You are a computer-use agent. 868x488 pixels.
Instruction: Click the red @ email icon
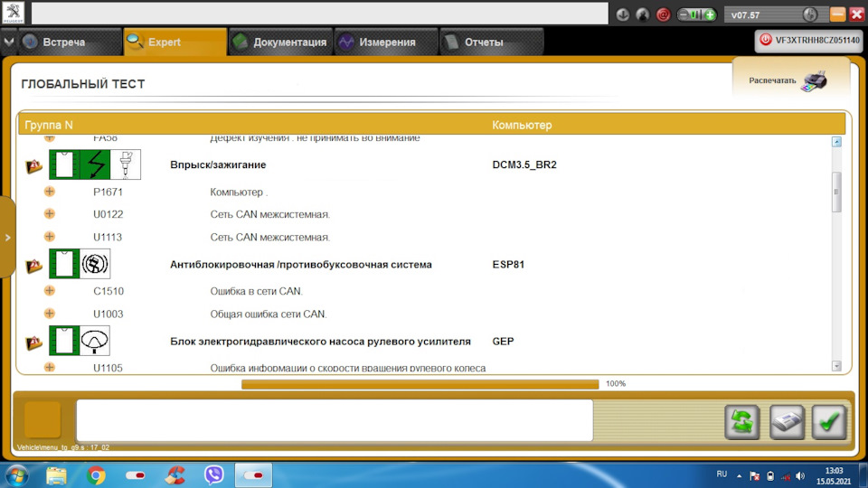[663, 15]
